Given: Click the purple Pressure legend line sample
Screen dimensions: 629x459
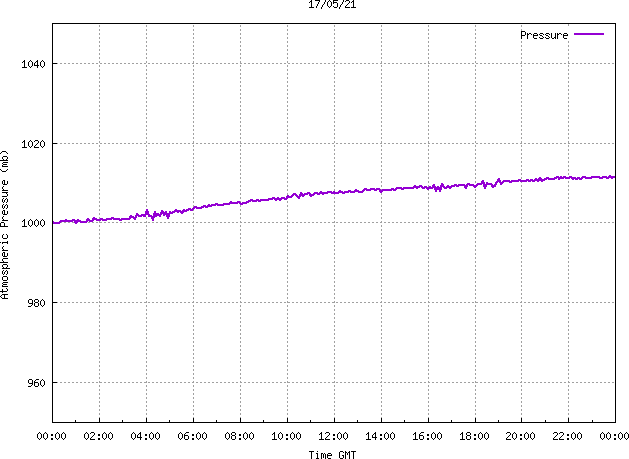Looking at the screenshot, I should click(x=589, y=35).
